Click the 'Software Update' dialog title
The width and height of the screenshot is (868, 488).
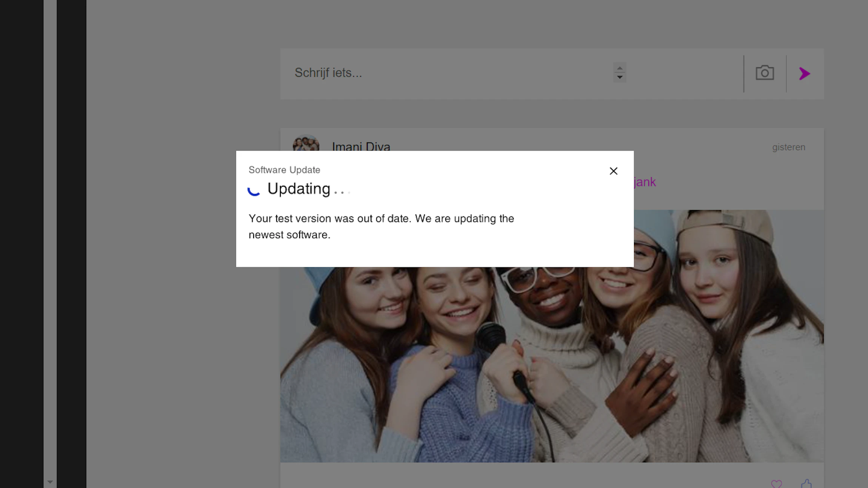[284, 170]
